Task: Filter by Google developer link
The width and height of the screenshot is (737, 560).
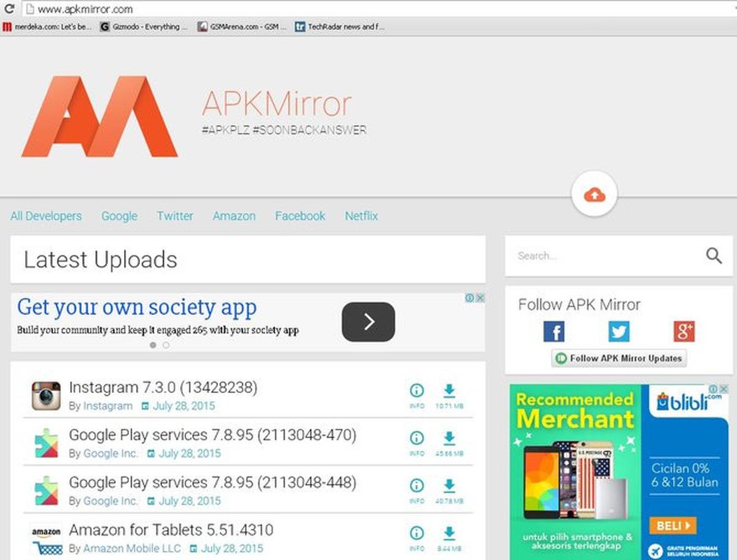Action: (119, 216)
